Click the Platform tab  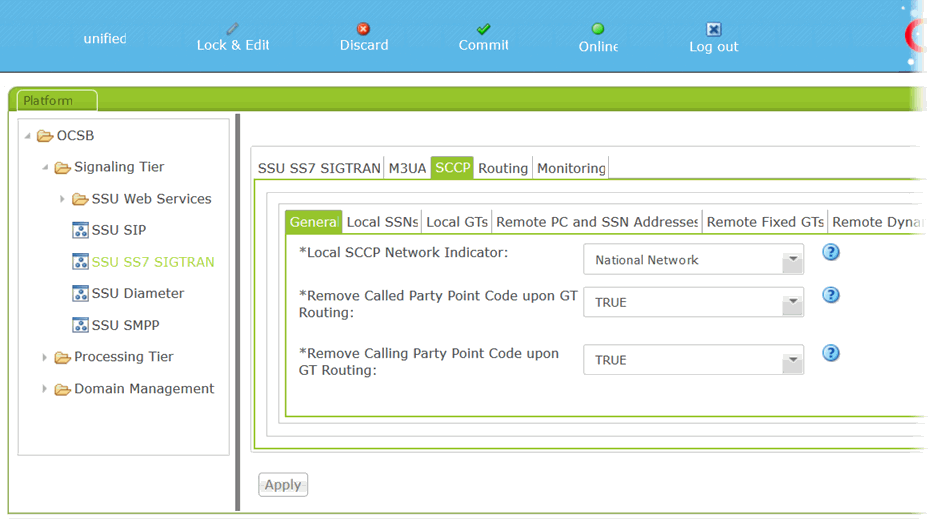[57, 101]
